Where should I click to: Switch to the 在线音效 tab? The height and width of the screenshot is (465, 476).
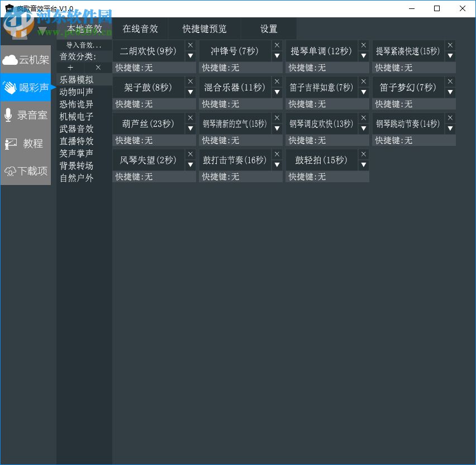[x=140, y=29]
